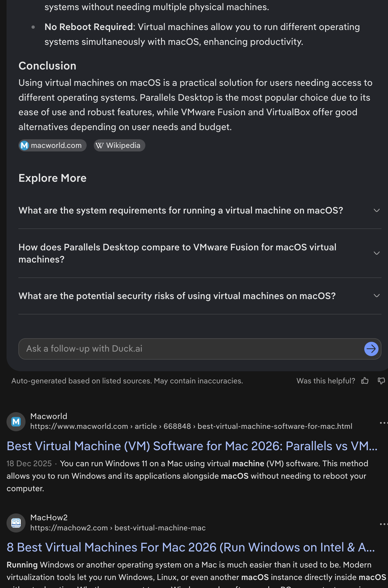Image resolution: width=388 pixels, height=588 pixels.
Task: Click the MacHow2 site name
Action: (x=49, y=518)
